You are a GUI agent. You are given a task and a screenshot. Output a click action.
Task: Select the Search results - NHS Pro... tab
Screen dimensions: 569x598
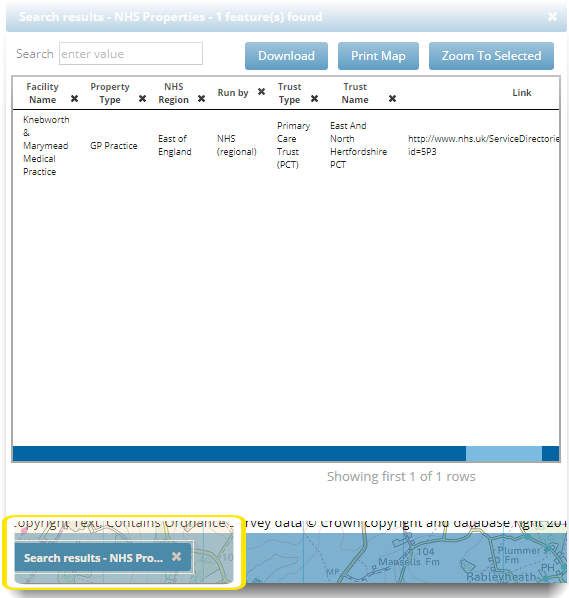93,558
